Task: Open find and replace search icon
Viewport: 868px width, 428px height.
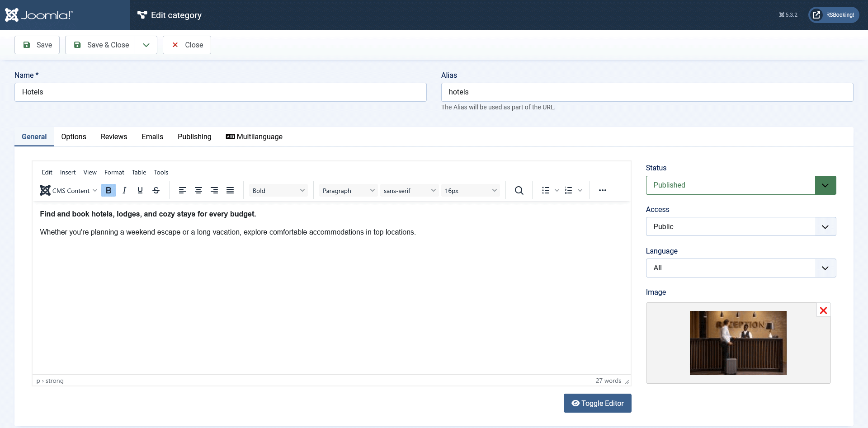Action: click(519, 190)
